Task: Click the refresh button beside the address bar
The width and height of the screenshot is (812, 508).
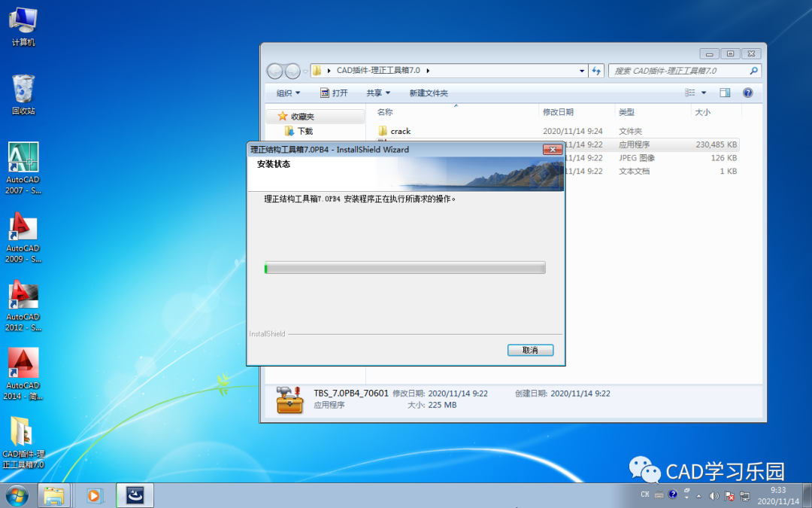Action: click(x=596, y=71)
